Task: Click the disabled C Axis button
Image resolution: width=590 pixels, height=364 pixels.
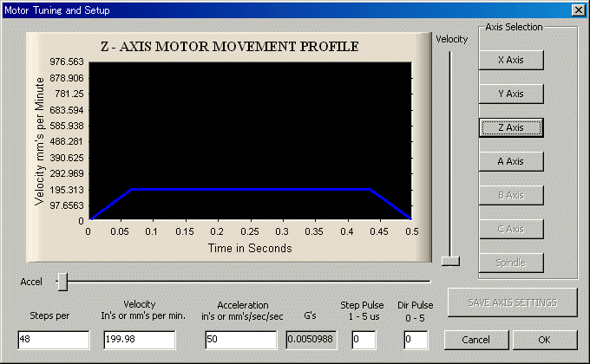Action: 511,230
